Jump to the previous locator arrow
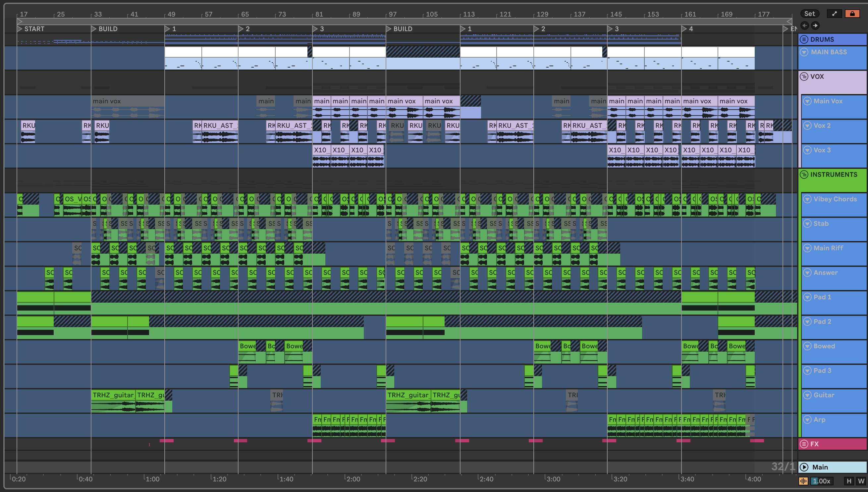The height and width of the screenshot is (492, 868). click(x=805, y=25)
